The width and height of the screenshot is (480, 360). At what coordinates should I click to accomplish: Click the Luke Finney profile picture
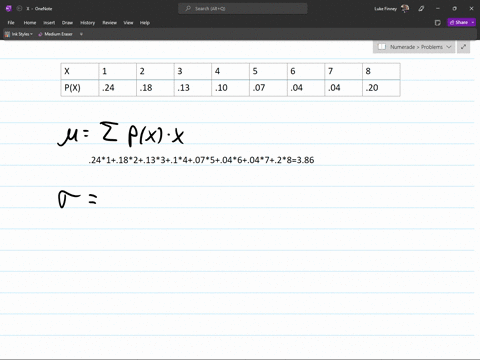click(405, 8)
